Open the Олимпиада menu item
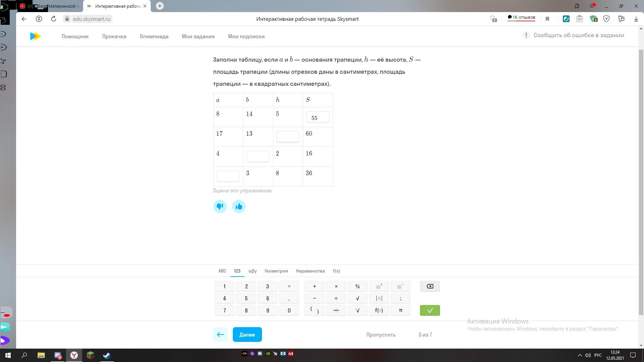Screen dimensions: 644x362 [x=154, y=36]
